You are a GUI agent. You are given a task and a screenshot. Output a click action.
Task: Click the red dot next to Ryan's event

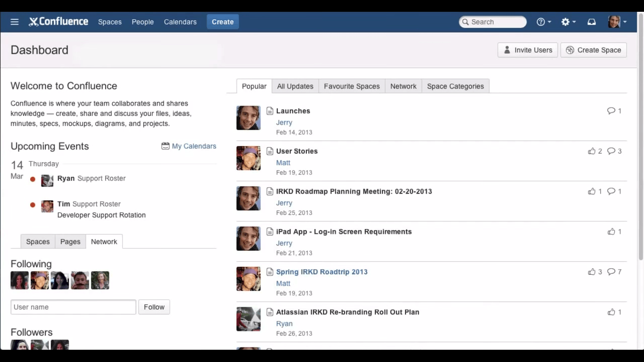33,179
